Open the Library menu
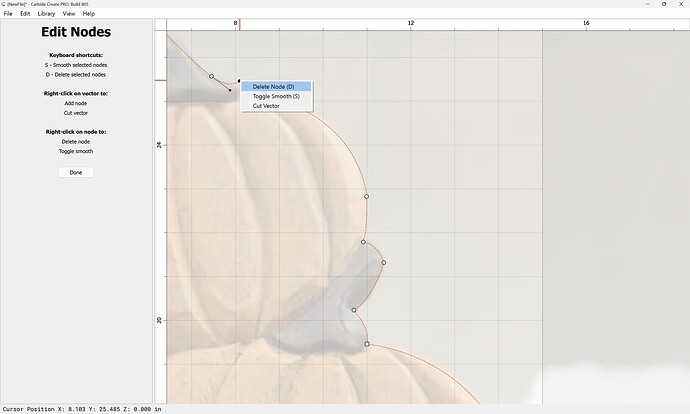The width and height of the screenshot is (690, 414). point(46,14)
